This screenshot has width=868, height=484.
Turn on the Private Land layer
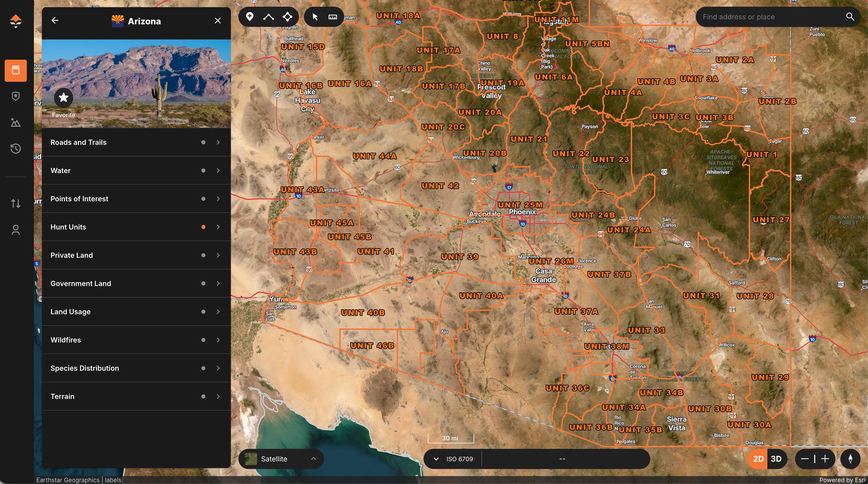point(203,255)
